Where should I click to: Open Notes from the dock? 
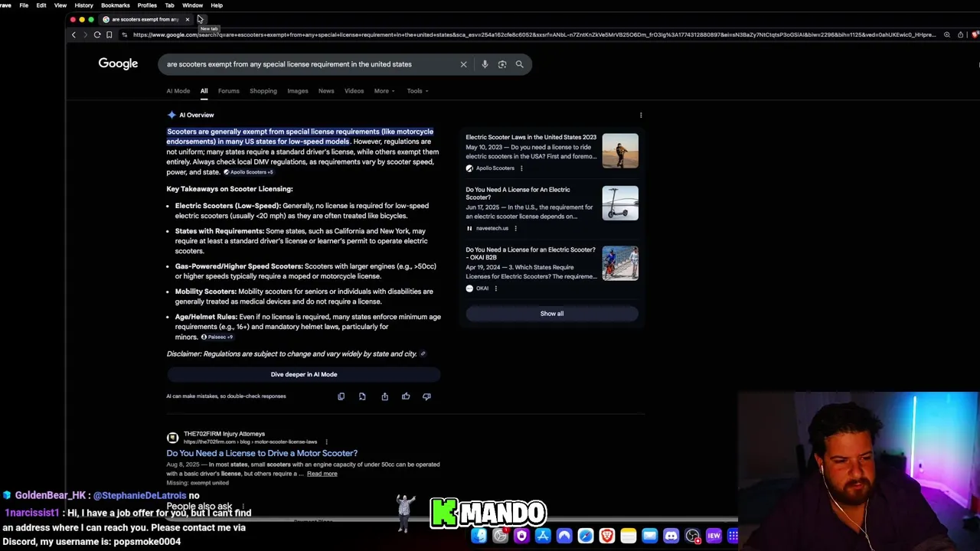tap(628, 536)
